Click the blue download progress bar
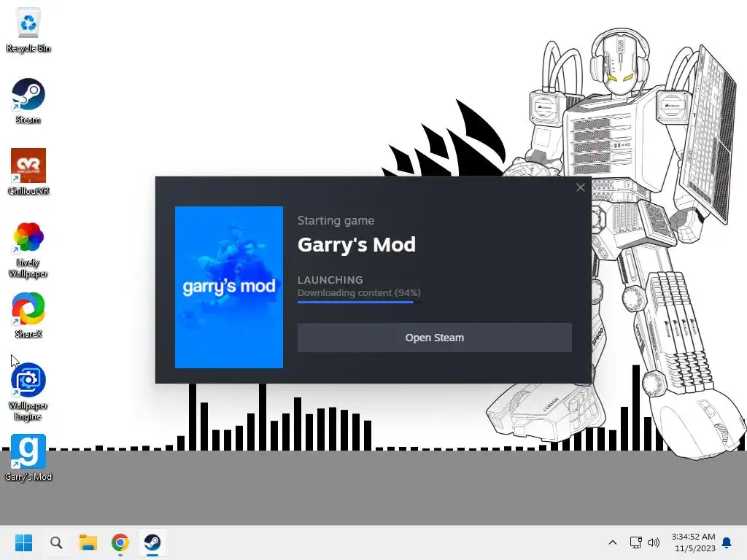The width and height of the screenshot is (747, 560). [359, 302]
